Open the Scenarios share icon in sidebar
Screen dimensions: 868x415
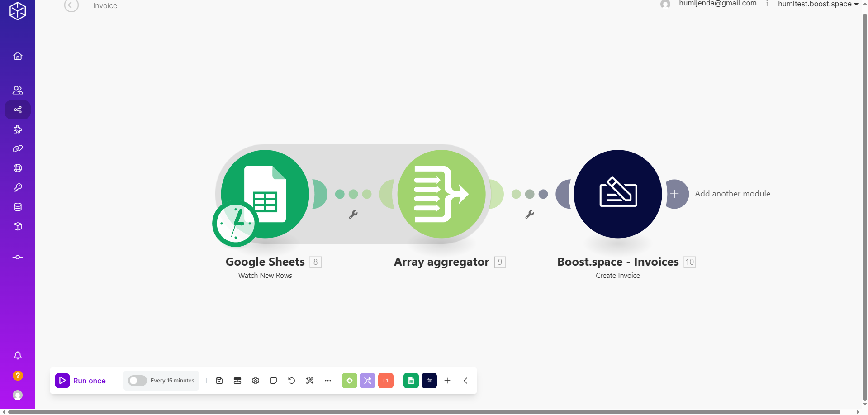pos(18,110)
